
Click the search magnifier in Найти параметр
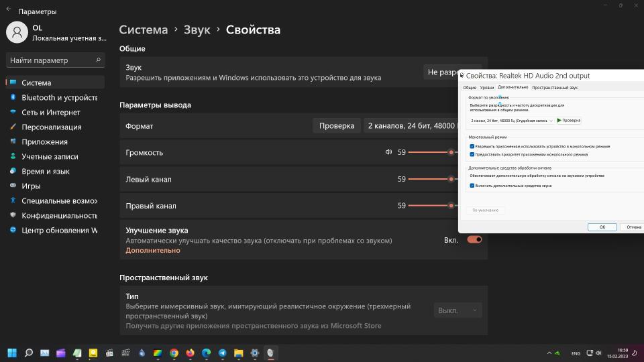[x=99, y=60]
